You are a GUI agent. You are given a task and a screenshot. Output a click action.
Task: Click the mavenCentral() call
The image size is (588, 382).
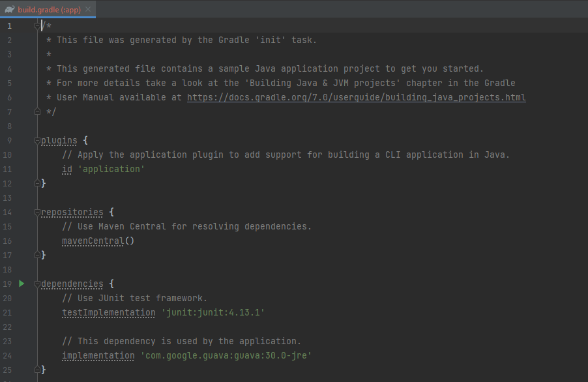pos(97,241)
